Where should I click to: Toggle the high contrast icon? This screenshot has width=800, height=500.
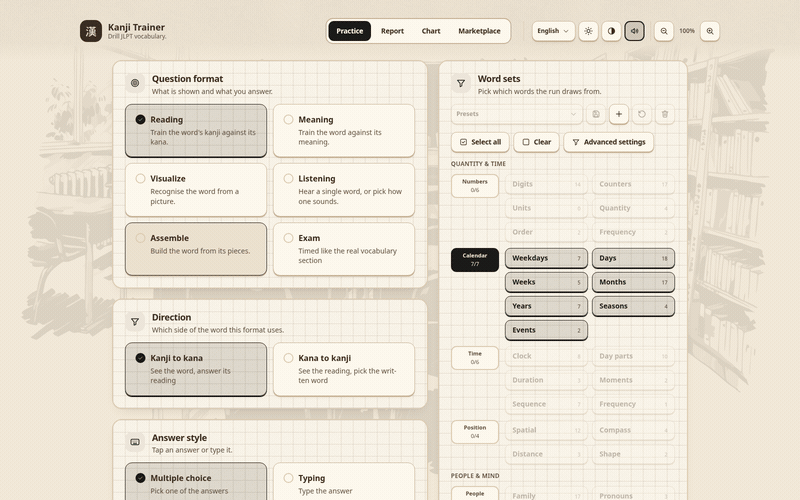611,31
